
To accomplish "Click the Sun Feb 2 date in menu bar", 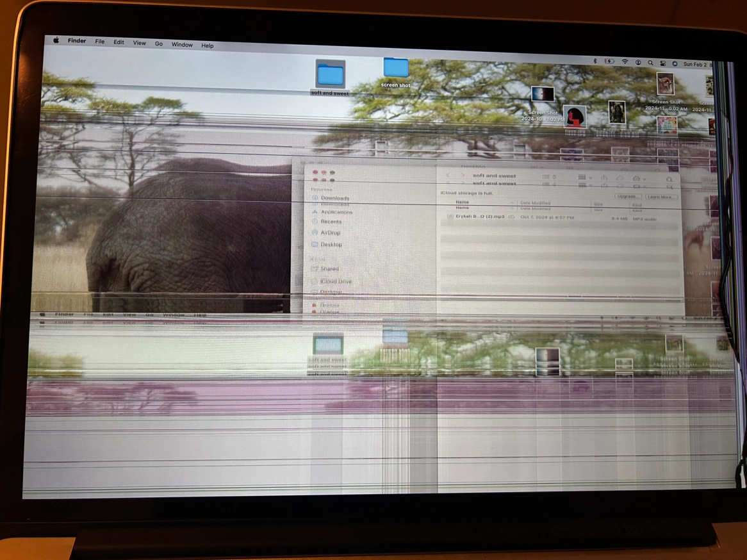I will 694,64.
